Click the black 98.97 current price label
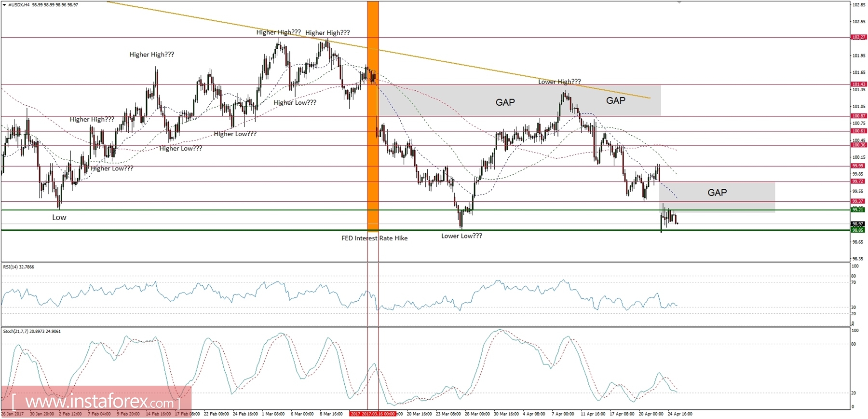The height and width of the screenshot is (419, 868). [858, 224]
